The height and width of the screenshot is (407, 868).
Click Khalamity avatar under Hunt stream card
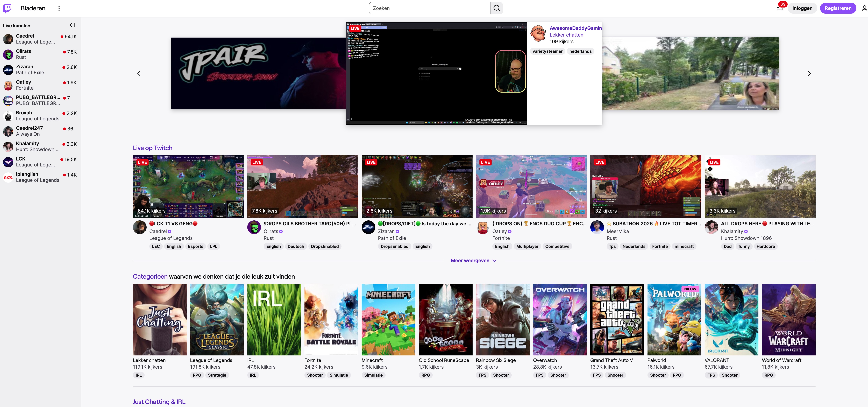(x=711, y=227)
